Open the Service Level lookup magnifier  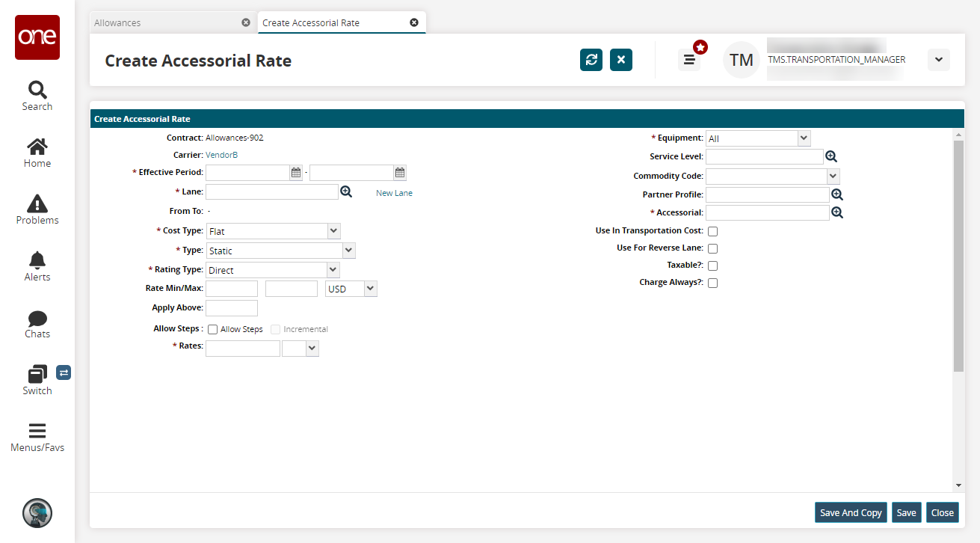click(830, 156)
